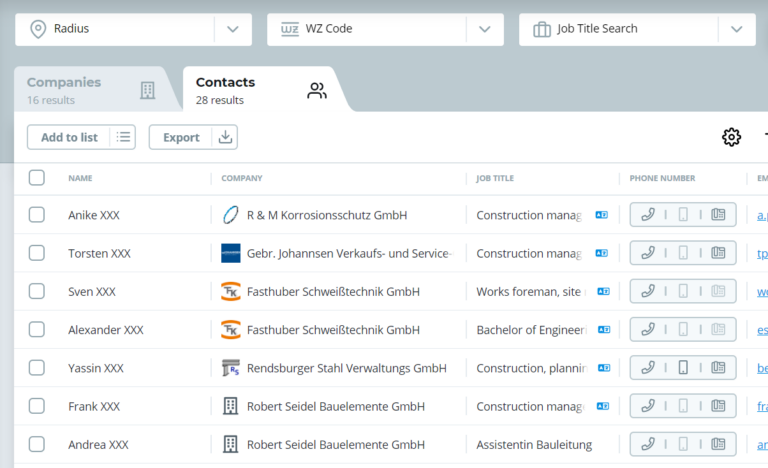Click the mobile phone icon for Yassin XXX
The width and height of the screenshot is (768, 468).
click(683, 368)
